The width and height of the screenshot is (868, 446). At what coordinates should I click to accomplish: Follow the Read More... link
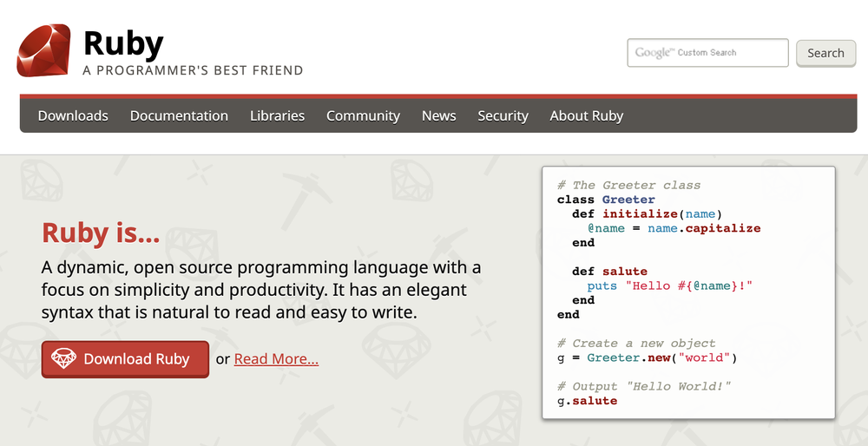pos(276,359)
